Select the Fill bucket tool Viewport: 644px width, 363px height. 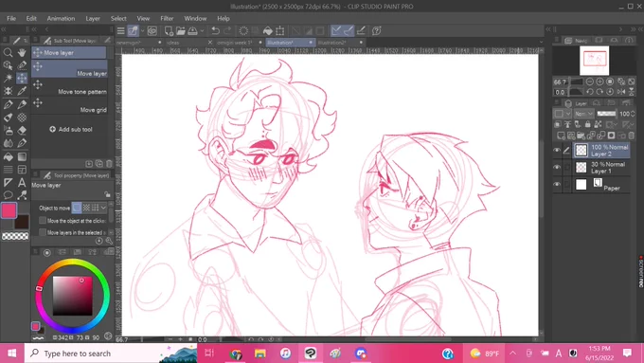(x=8, y=156)
